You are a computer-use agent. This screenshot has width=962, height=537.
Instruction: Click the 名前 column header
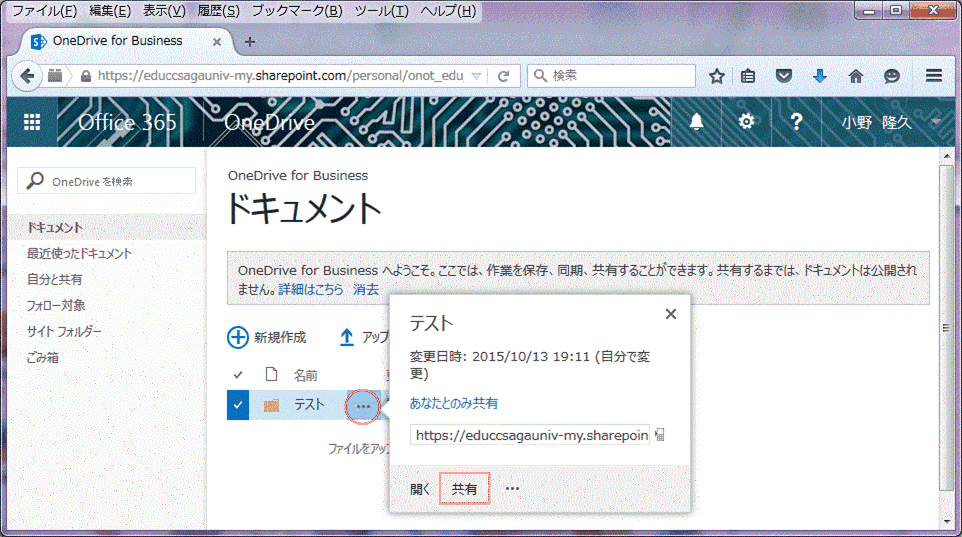click(306, 375)
